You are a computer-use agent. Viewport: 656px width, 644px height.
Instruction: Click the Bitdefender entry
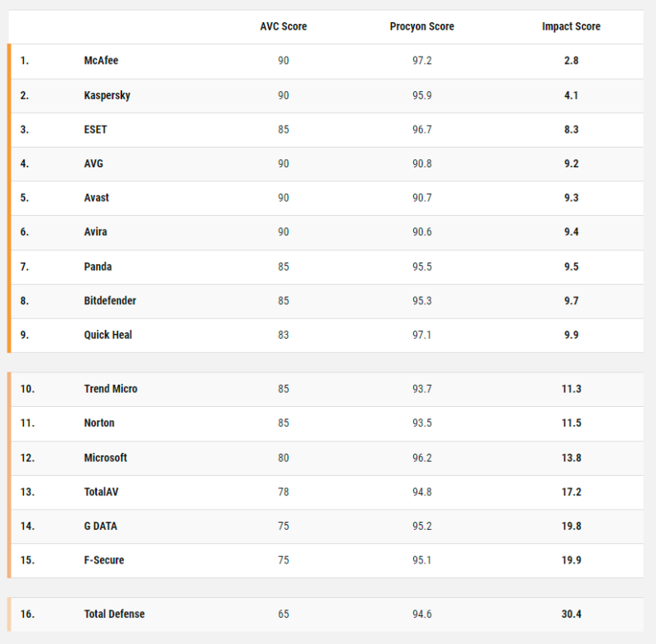point(110,301)
